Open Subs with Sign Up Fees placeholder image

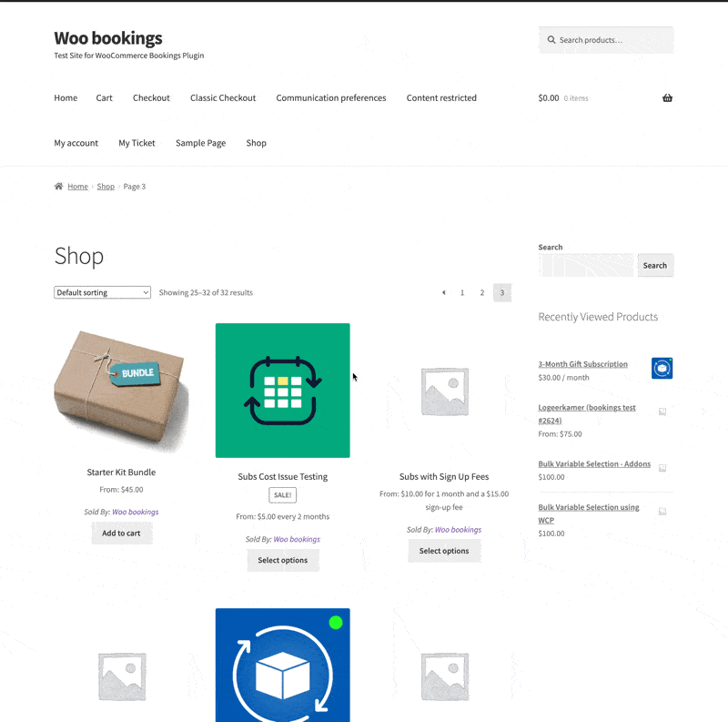(444, 392)
